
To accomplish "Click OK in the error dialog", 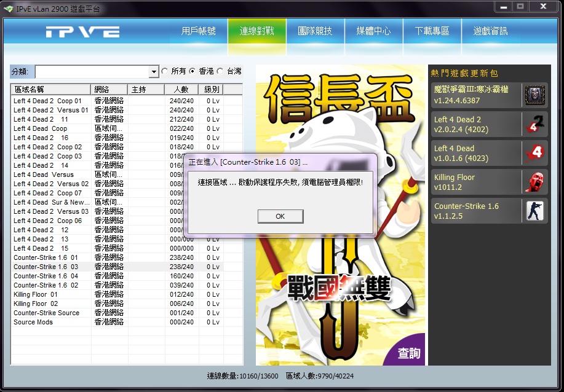I will pyautogui.click(x=280, y=216).
